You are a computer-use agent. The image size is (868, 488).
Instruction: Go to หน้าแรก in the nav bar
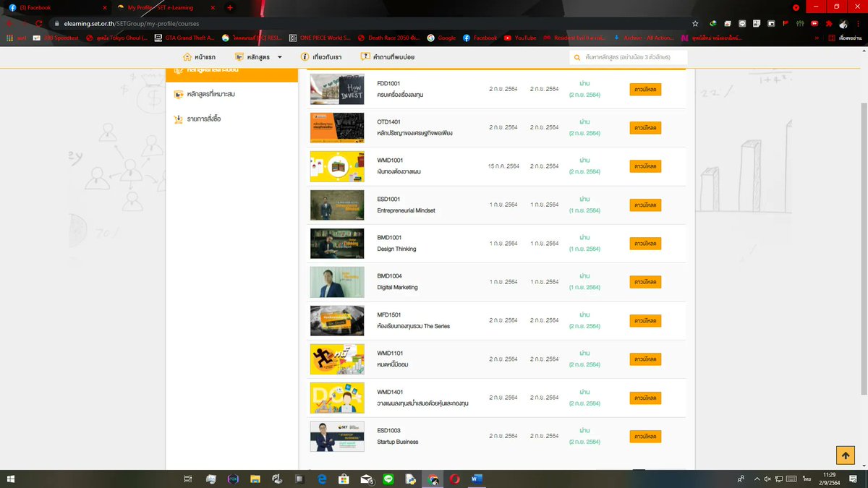click(x=205, y=57)
